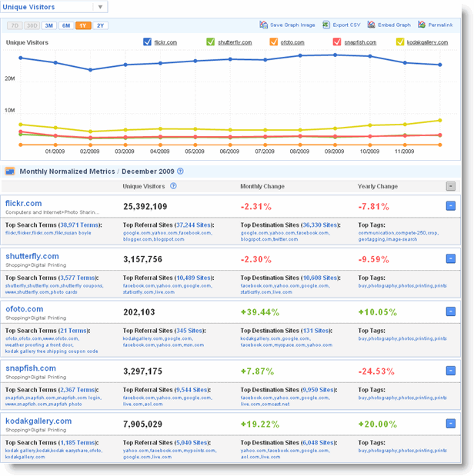
Task: Open kodakgallery's 5,040 referral Sites link
Action: point(192,443)
